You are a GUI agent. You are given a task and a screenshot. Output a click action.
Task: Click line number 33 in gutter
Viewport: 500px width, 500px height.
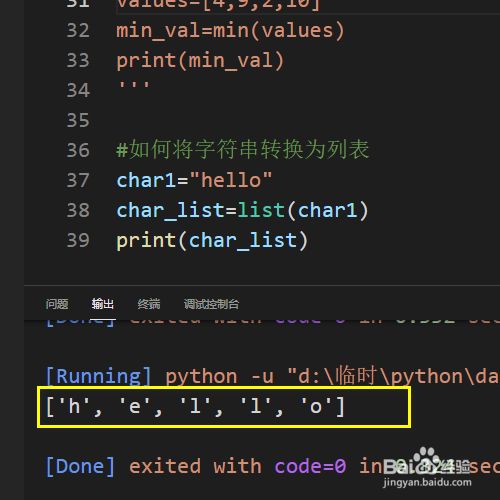[78, 60]
